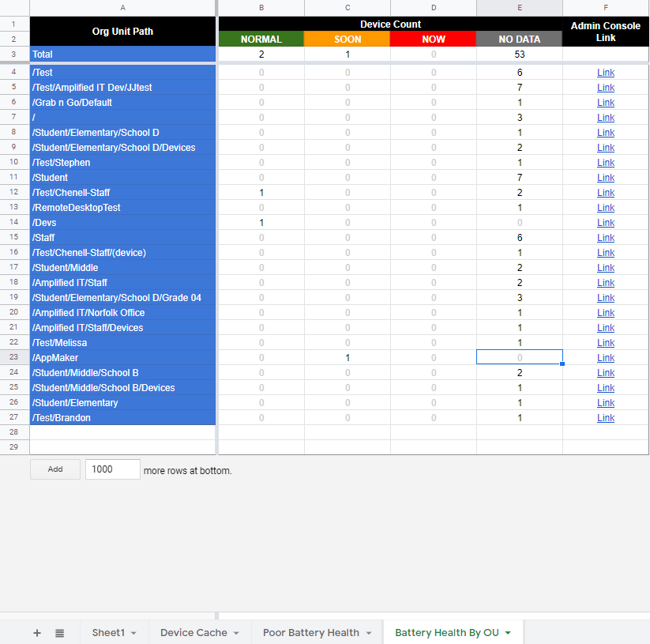
Task: Open the all sheets list icon
Action: click(60, 633)
